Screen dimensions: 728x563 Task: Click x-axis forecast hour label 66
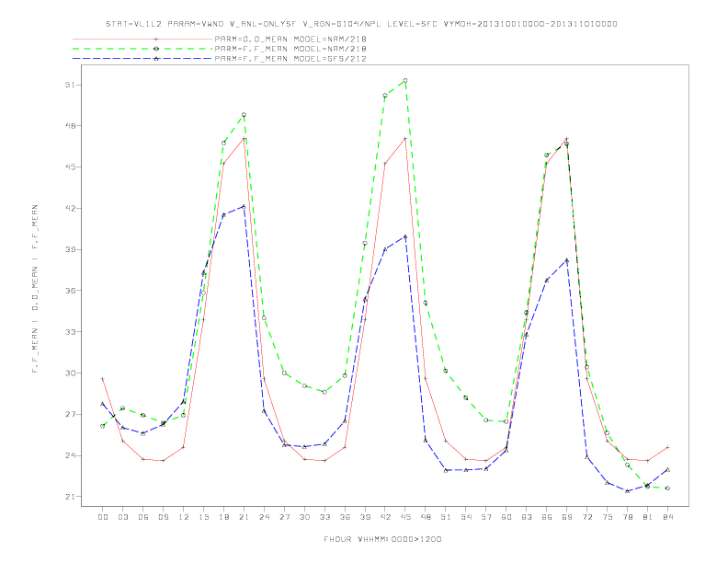547,517
